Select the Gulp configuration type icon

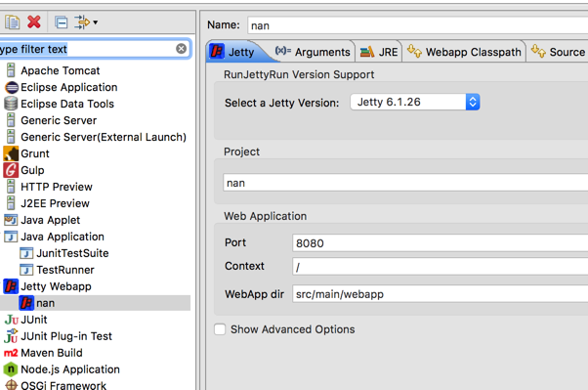11,170
